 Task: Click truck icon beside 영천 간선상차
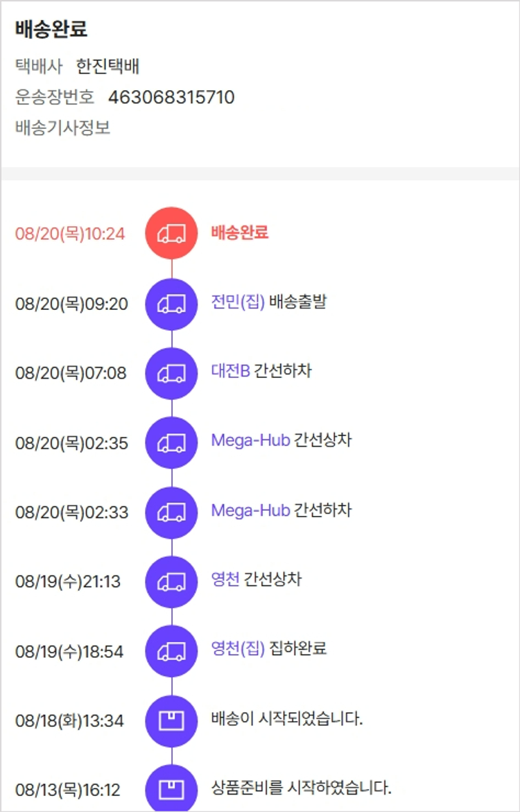171,582
